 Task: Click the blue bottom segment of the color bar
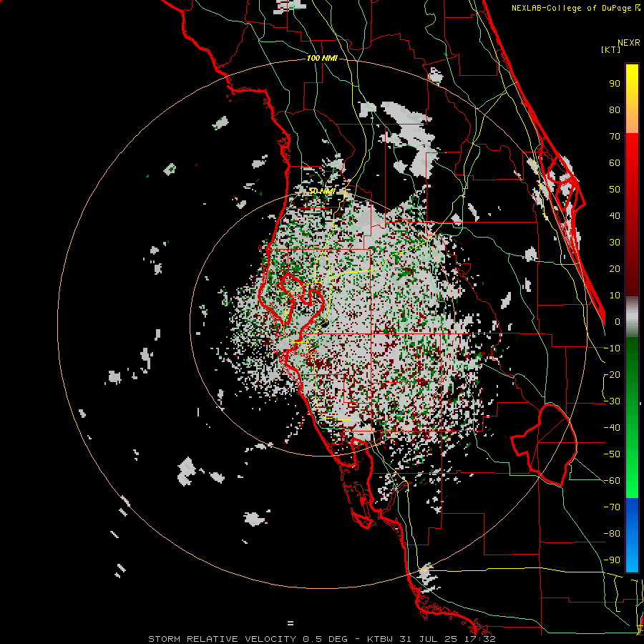click(632, 535)
